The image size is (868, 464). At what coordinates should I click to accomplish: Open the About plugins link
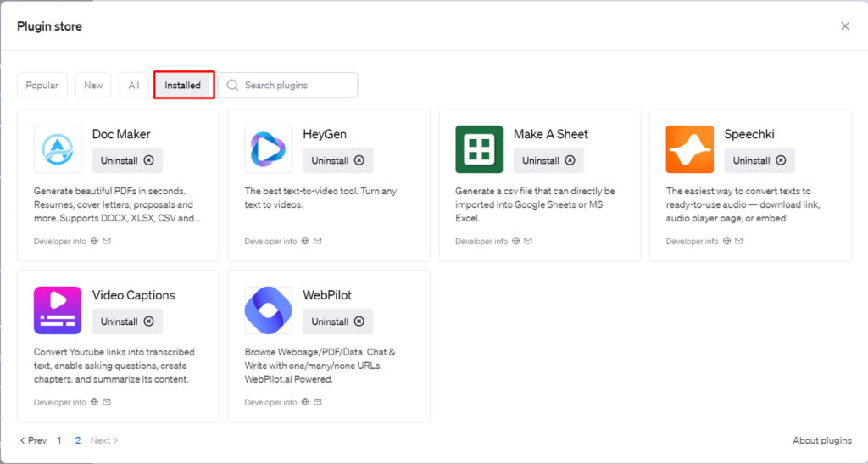pyautogui.click(x=822, y=441)
